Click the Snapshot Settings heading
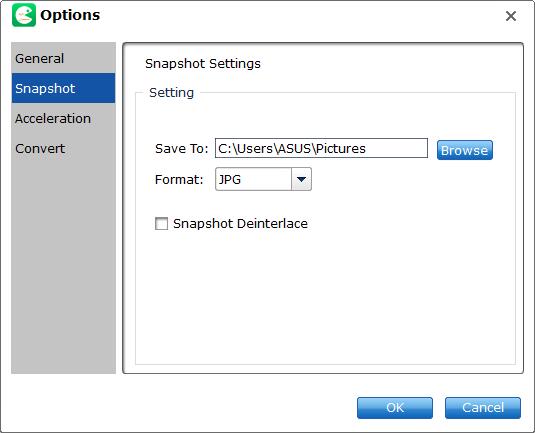The image size is (535, 433). pos(203,63)
